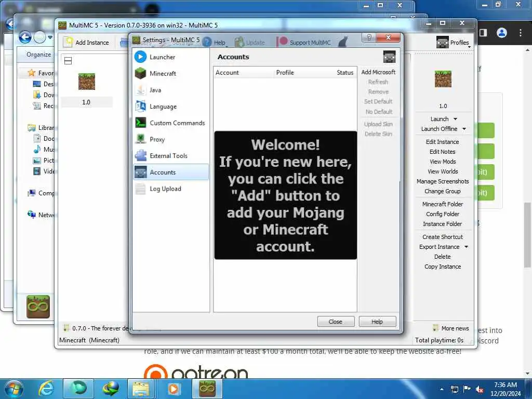Open Organize menu in Explorer window
The height and width of the screenshot is (399, 532).
coord(38,54)
